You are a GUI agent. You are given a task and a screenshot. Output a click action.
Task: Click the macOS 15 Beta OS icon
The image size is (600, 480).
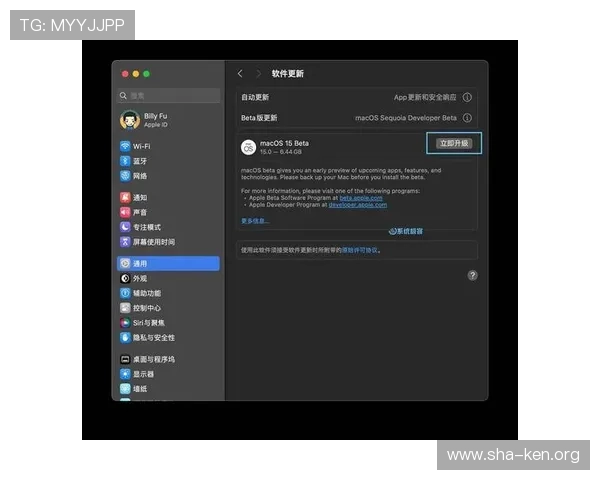(248, 147)
